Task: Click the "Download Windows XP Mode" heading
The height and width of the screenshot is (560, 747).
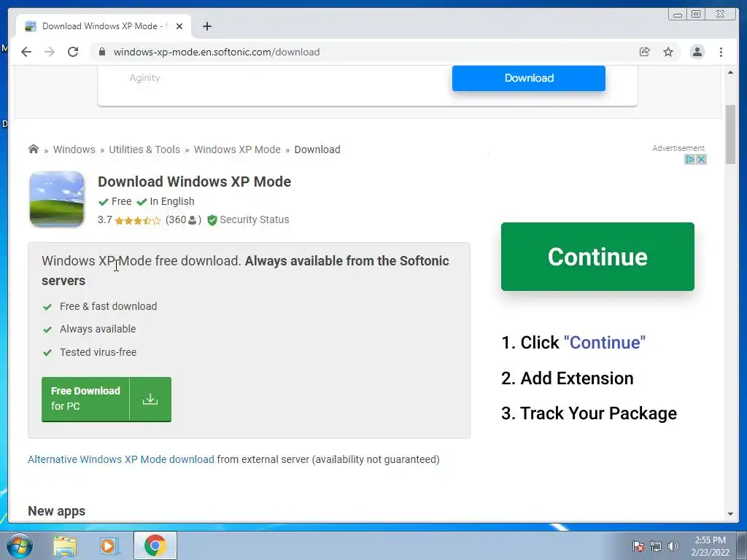Action: (194, 182)
